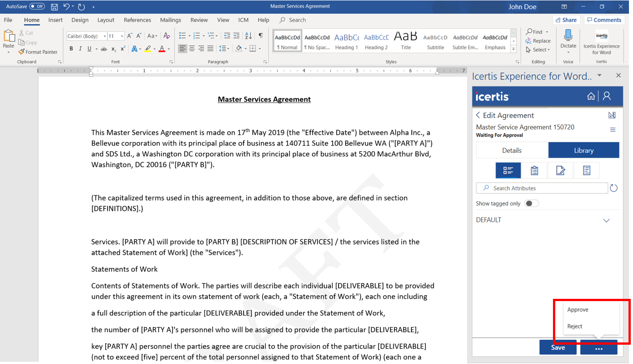Toggle the Show tagged only switch
This screenshot has height=364, width=633.
point(531,204)
